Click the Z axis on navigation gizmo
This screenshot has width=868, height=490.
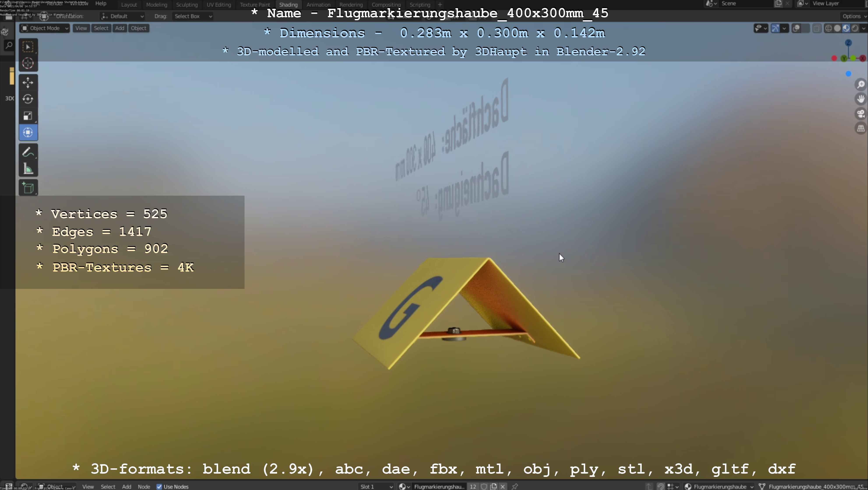coord(849,43)
